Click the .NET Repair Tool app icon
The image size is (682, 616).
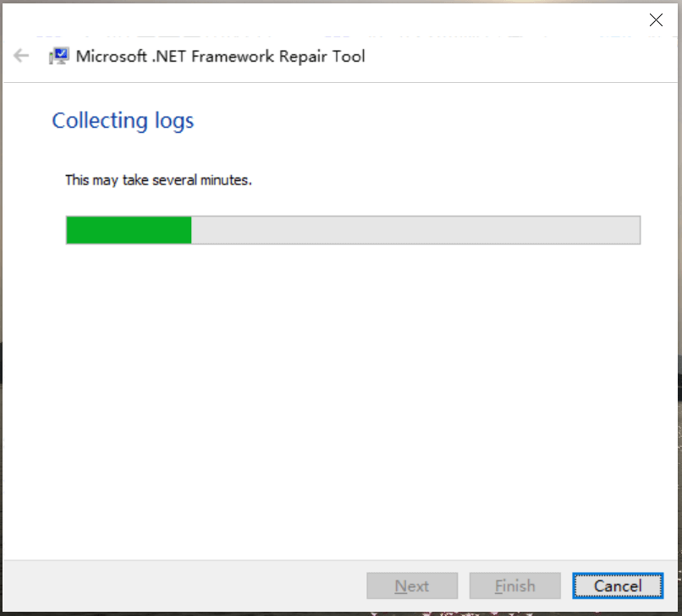58,56
